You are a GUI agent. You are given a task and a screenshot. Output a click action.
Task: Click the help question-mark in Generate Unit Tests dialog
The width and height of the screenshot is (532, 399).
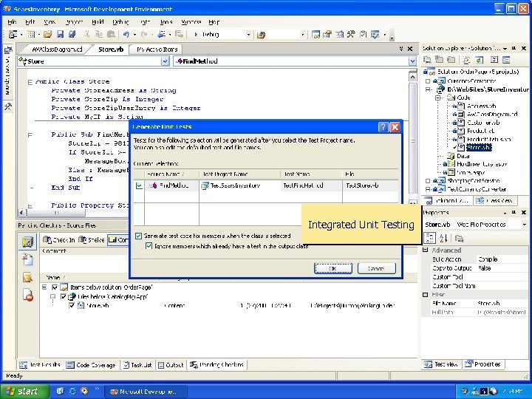pos(383,127)
